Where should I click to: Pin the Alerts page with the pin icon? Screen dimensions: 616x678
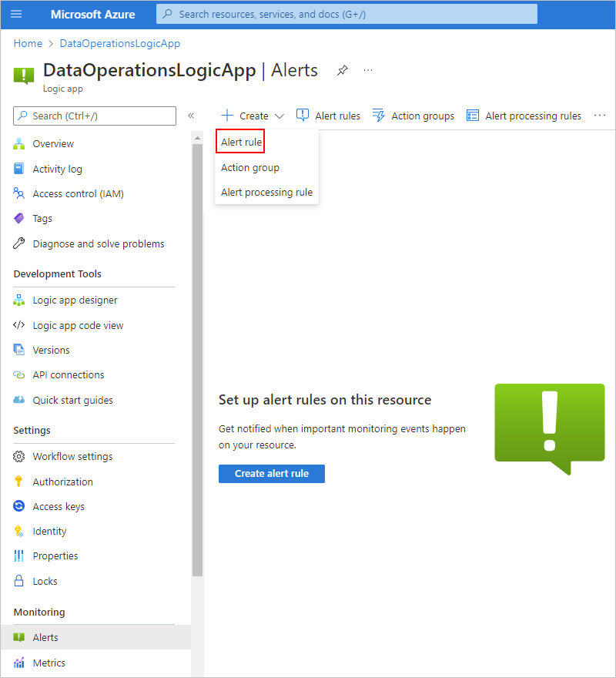[343, 70]
